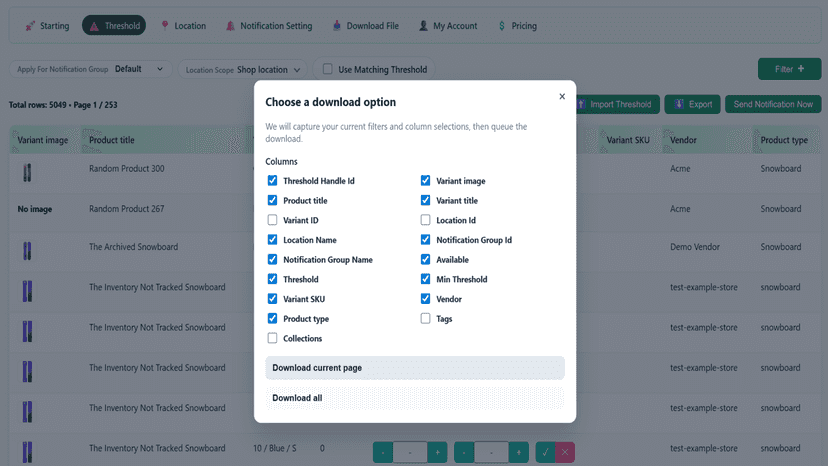Screen dimensions: 828x466
Task: Uncheck the Notification Group Id column
Action: click(x=425, y=240)
